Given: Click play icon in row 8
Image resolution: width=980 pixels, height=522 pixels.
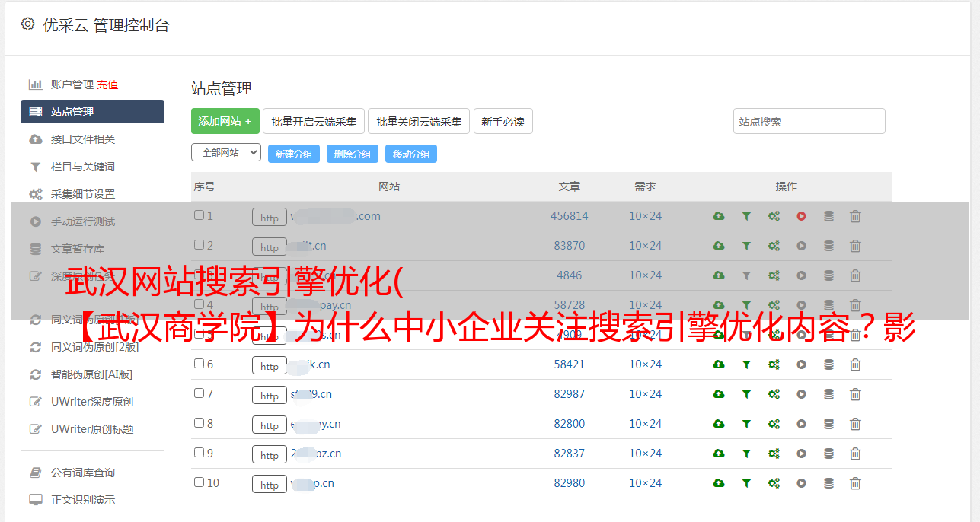Looking at the screenshot, I should pos(801,424).
